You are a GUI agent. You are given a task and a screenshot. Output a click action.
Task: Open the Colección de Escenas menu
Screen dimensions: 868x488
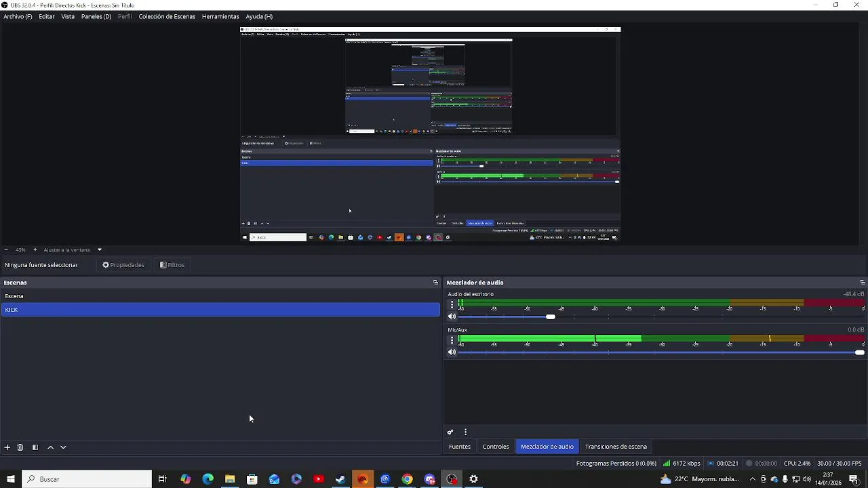coord(167,16)
